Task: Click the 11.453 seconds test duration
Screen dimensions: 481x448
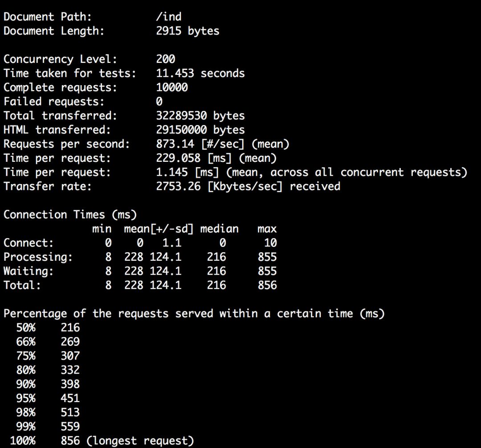Action: [200, 73]
